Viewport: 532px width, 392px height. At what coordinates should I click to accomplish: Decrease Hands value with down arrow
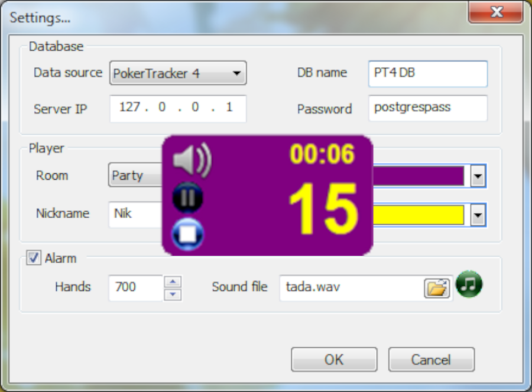pos(173,294)
